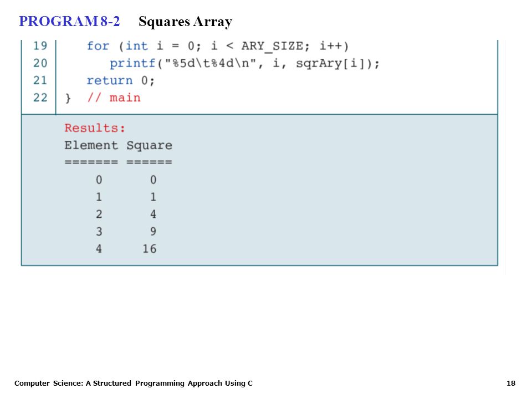Click 'sqrAry[i]' argument in printf
This screenshot has height=399, width=532.
[331, 64]
